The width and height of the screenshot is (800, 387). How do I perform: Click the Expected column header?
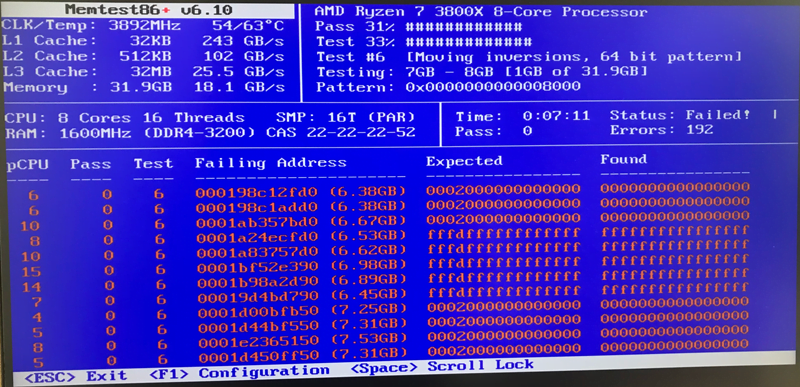[x=464, y=161]
